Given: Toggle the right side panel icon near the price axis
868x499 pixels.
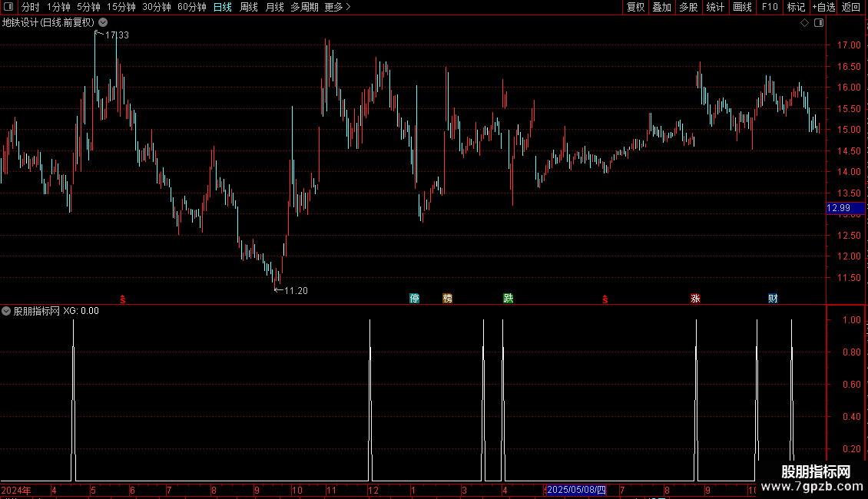Looking at the screenshot, I should [x=819, y=23].
